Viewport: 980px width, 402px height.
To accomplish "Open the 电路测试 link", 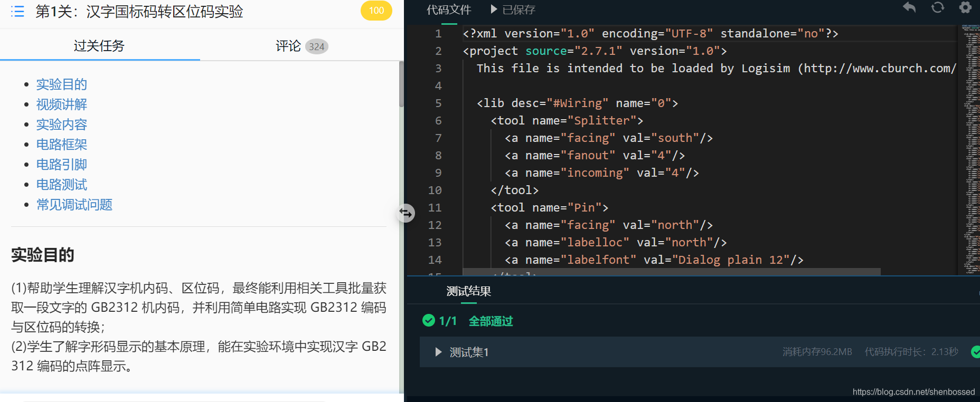I will (62, 185).
